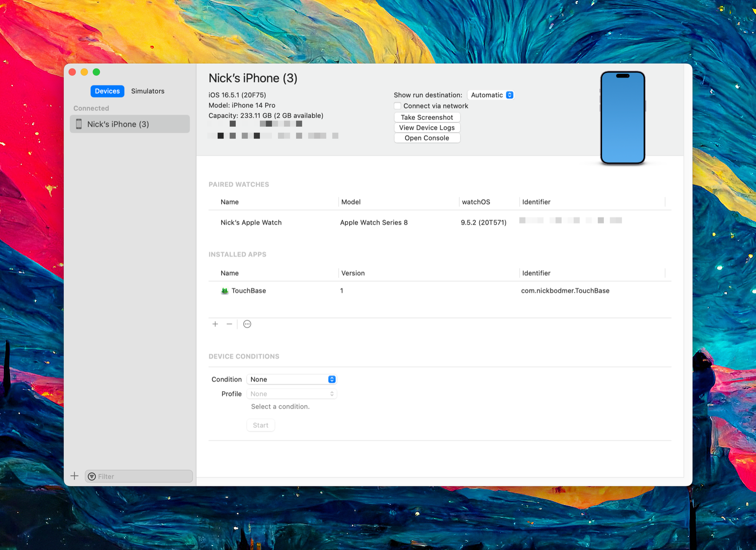The width and height of the screenshot is (756, 550).
Task: Click the add device plus icon in sidebar
Action: tap(74, 476)
